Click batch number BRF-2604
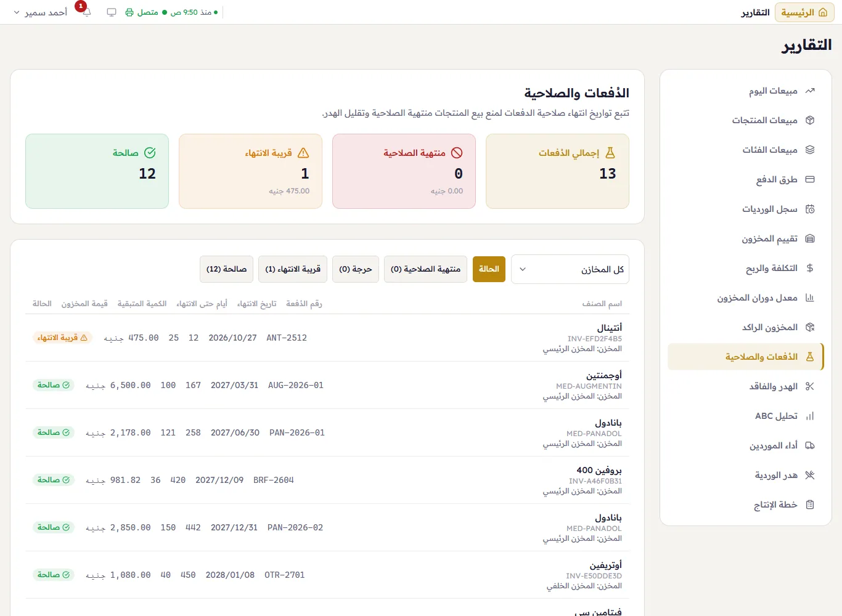This screenshot has width=842, height=616. coord(274,480)
